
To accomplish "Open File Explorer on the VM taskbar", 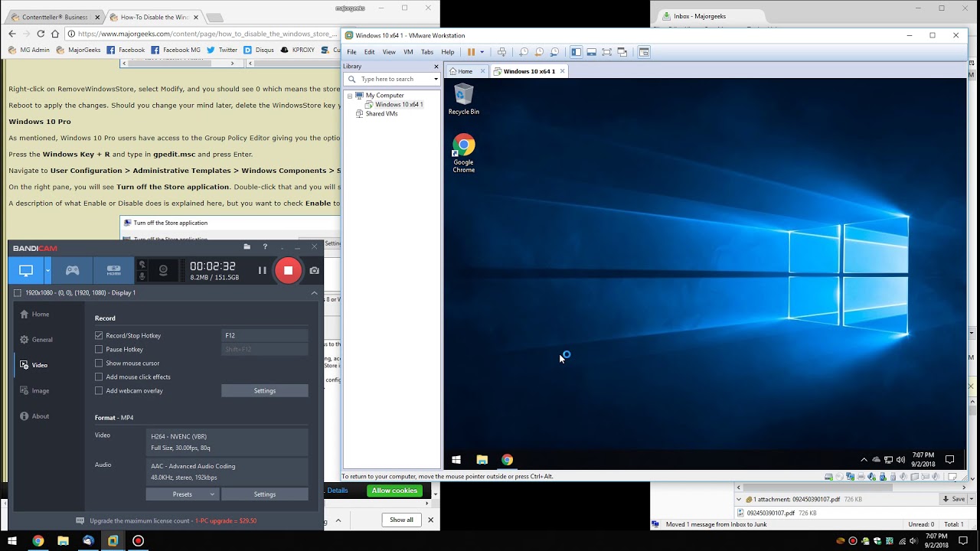I will point(482,460).
